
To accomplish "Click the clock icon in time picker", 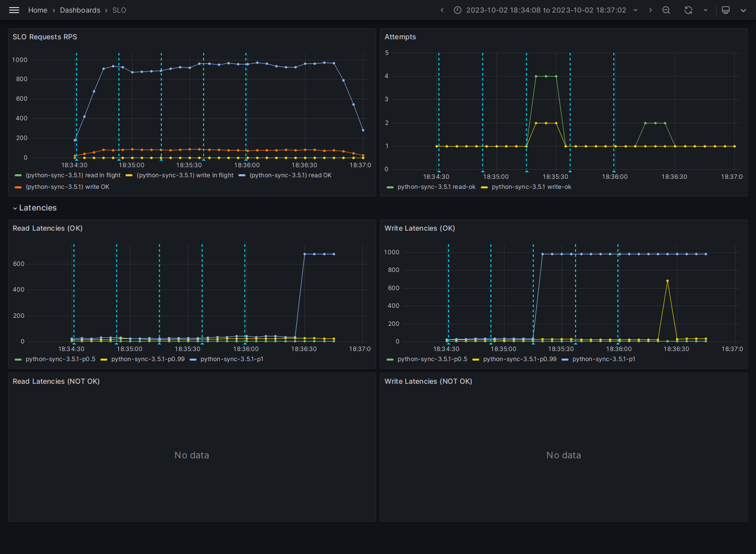I will (458, 10).
